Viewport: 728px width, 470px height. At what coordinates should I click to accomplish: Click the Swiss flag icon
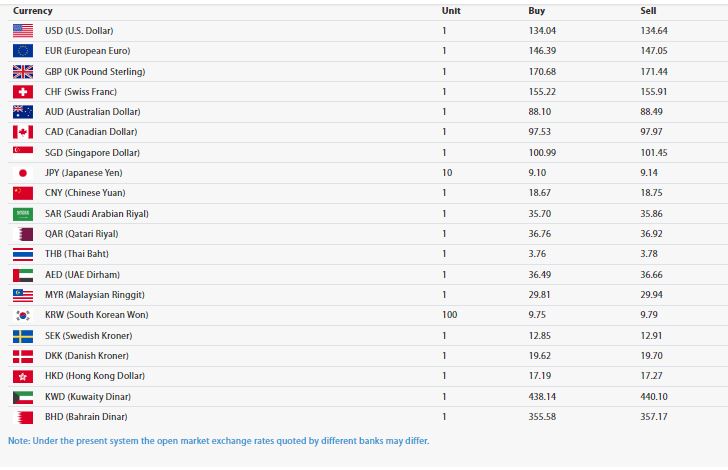click(23, 91)
